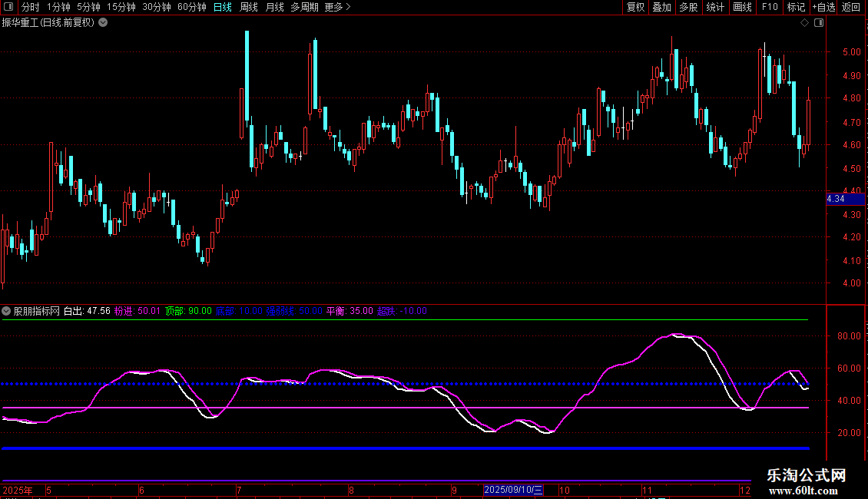
Task: Select the 60分钟 period
Action: pyautogui.click(x=191, y=7)
